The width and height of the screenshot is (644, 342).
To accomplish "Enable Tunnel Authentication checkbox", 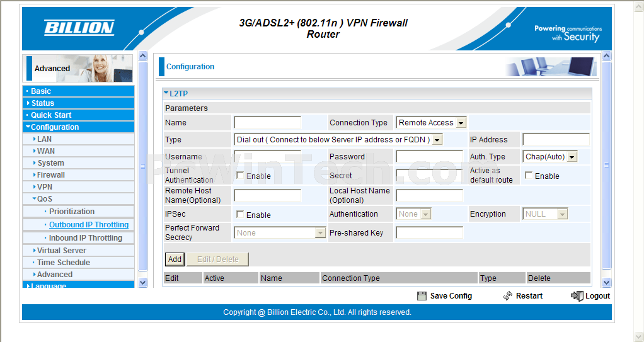I will point(240,175).
